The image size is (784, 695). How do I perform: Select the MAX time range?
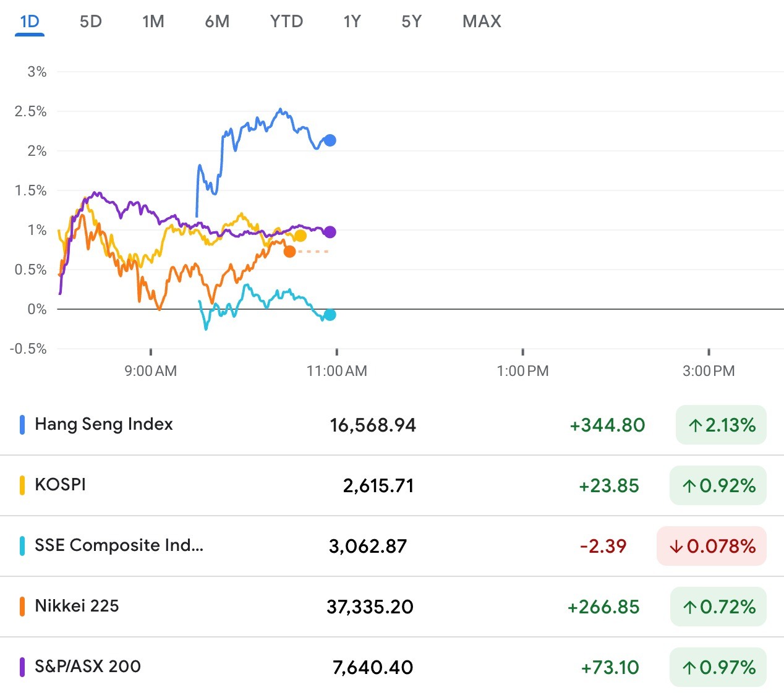coord(482,22)
